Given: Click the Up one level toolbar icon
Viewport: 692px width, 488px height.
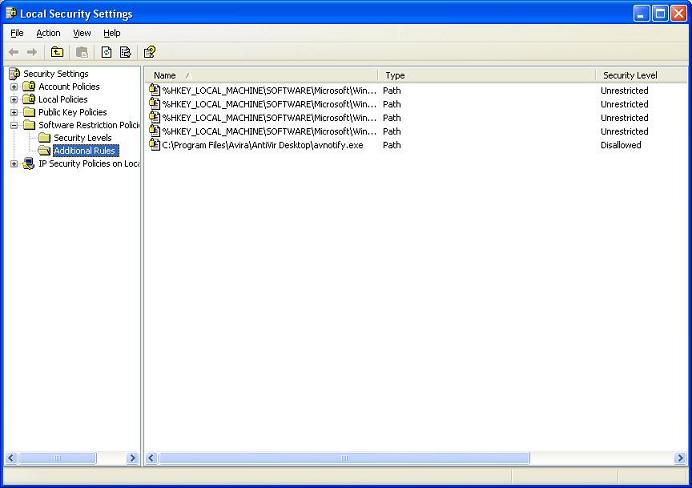Looking at the screenshot, I should [x=57, y=52].
